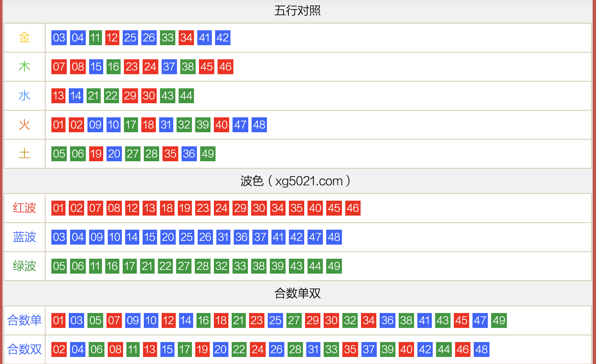This screenshot has height=364, width=596.
Task: Select the 木 row label
Action: tap(24, 66)
